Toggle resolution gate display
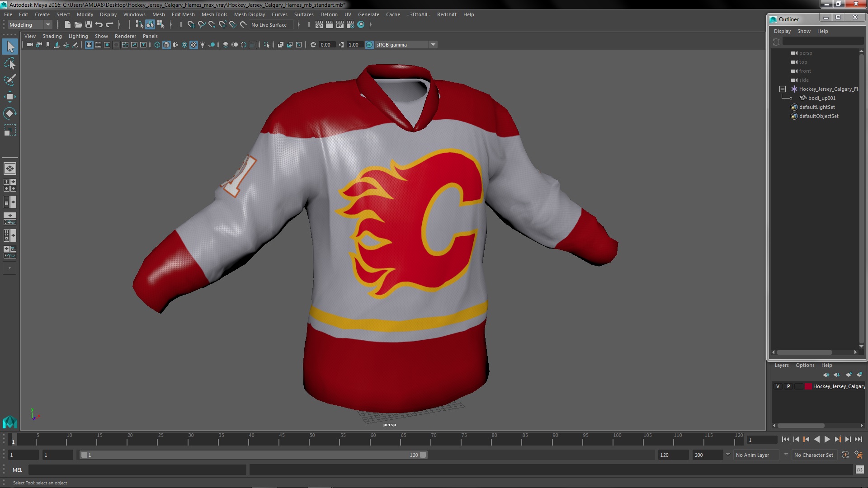Screen dimensions: 868x488 pos(107,45)
